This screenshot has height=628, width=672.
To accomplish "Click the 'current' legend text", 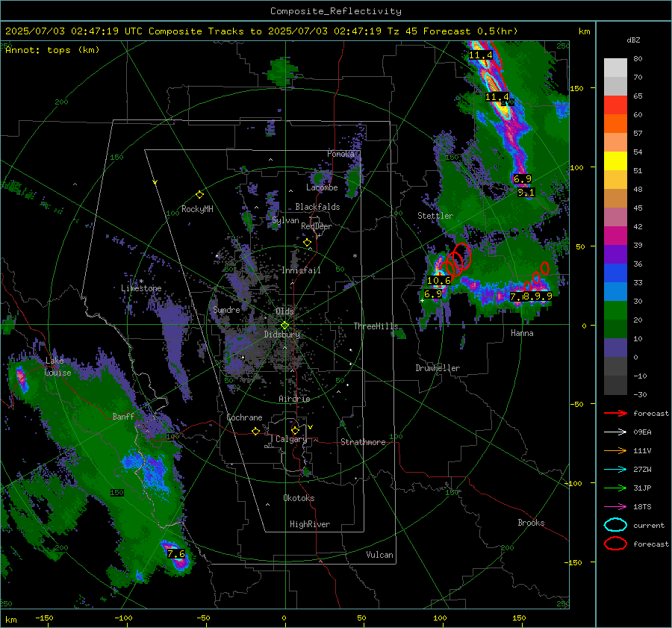I will click(649, 525).
